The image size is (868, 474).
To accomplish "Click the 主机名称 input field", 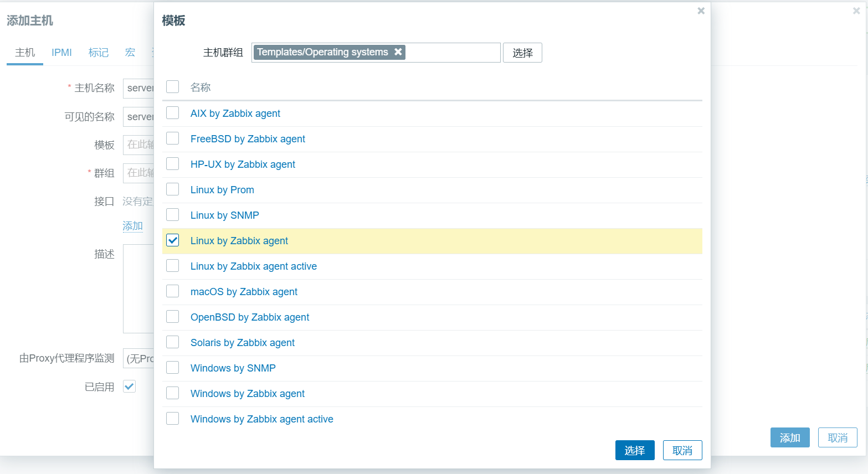I will tap(138, 88).
